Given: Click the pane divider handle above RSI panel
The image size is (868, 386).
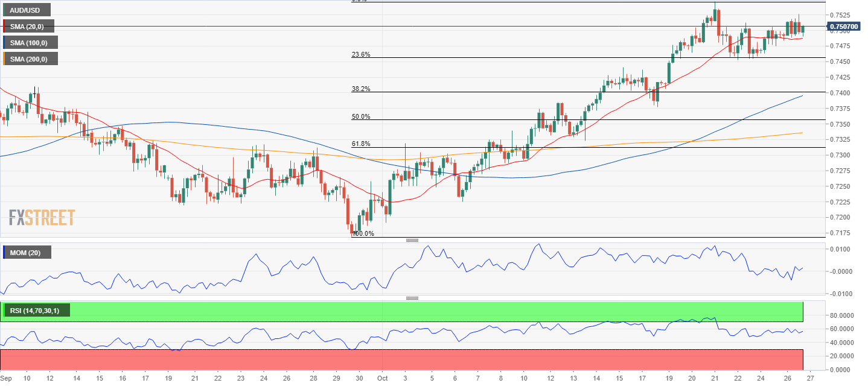Looking at the screenshot, I should tap(412, 298).
